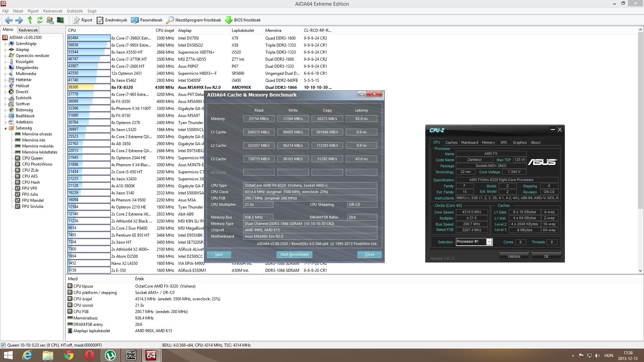This screenshot has height=362, width=644.
Task: Click the 62484 score bar for i7-3960X
Action: [89, 38]
